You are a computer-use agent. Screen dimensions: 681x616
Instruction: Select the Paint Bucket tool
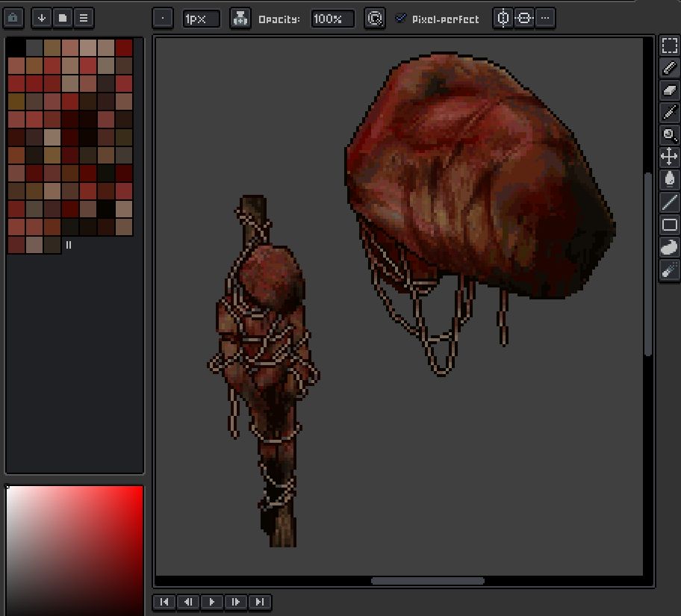click(669, 179)
